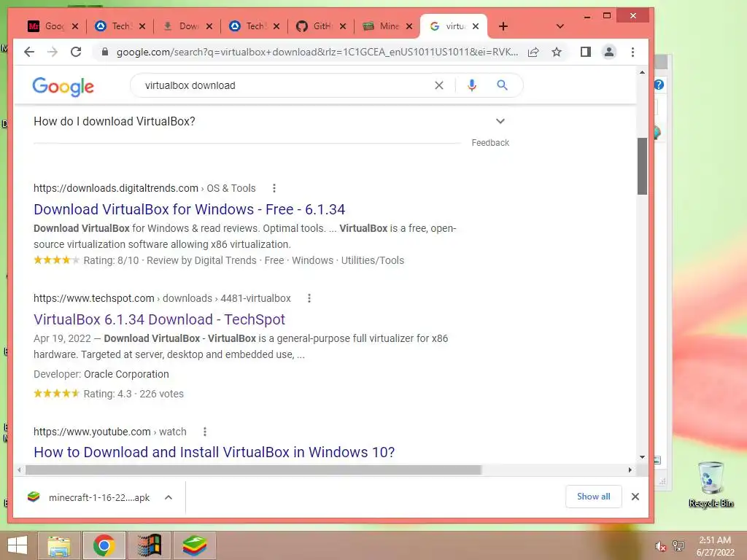The height and width of the screenshot is (560, 747).
Task: Launch File Explorer from the taskbar
Action: click(59, 545)
